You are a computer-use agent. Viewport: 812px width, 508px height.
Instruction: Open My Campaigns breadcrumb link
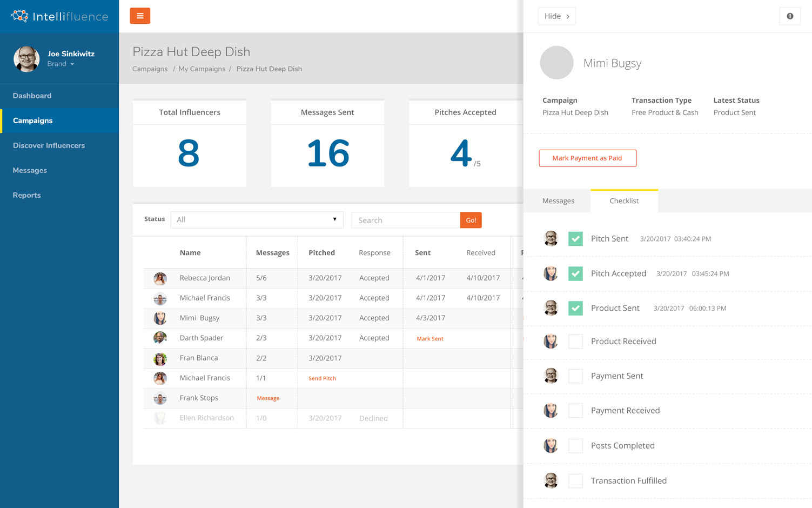click(202, 69)
